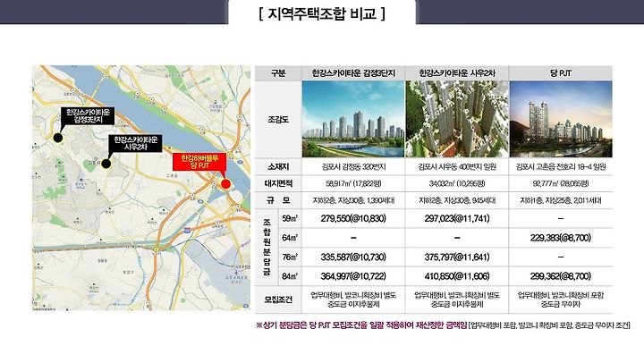Click the 구분 table header cell

coord(278,73)
